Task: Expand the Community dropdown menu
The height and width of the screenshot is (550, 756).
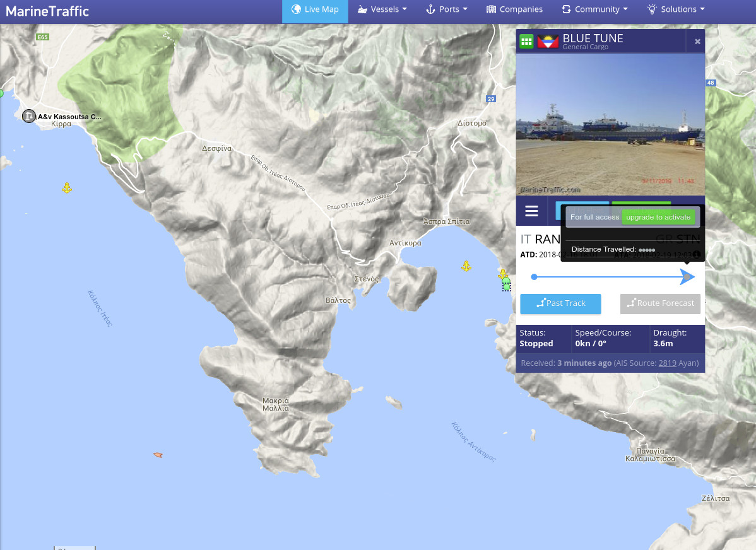Action: (x=594, y=9)
